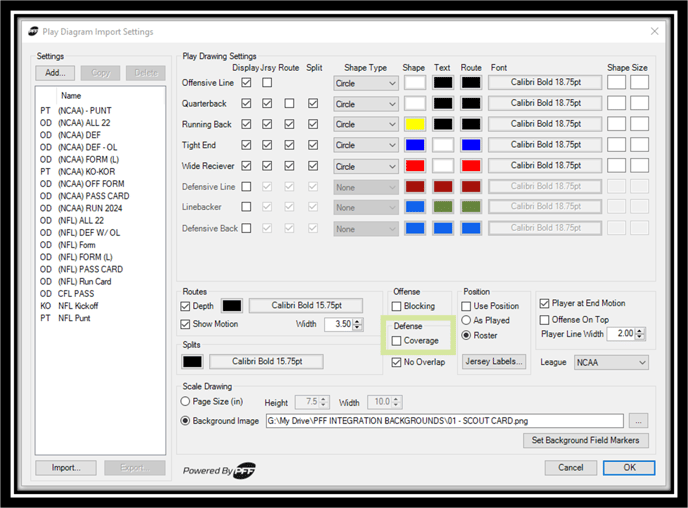Enable Offense On Top checkbox
This screenshot has height=508, width=688.
[x=545, y=320]
